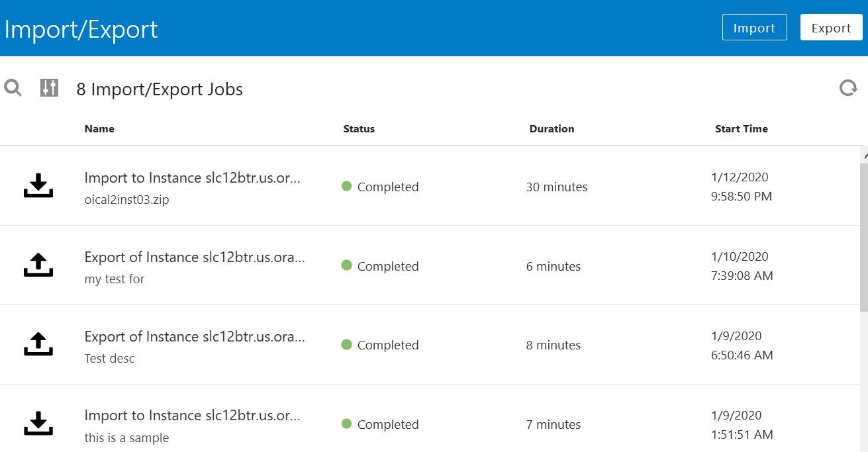Refresh the Import/Export jobs list
868x452 pixels.
[x=848, y=87]
